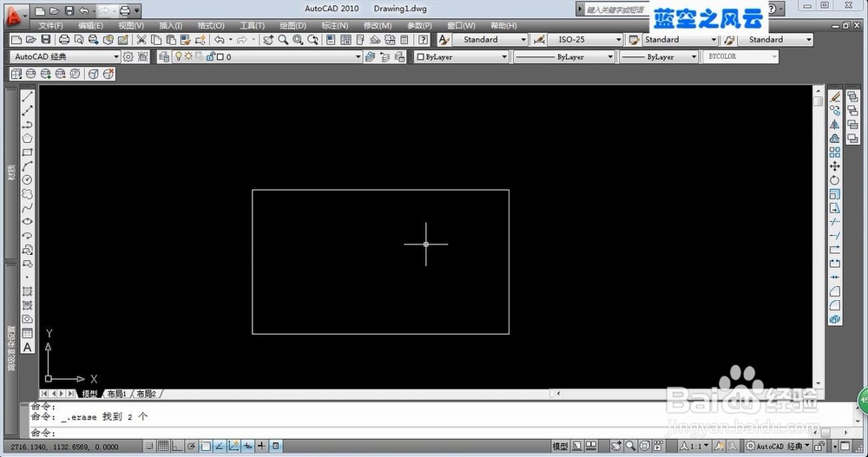Screen dimensions: 868x457
Task: Toggle Ortho mode in status bar
Action: coord(177,446)
